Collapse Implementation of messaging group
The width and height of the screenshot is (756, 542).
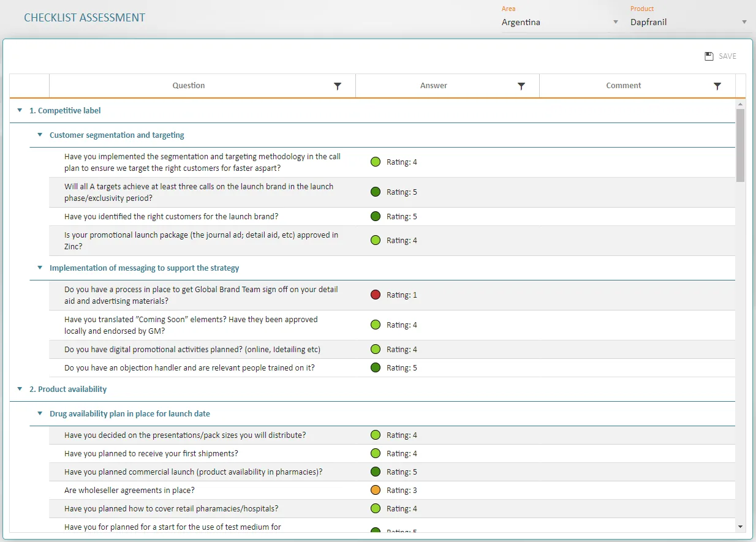[40, 268]
